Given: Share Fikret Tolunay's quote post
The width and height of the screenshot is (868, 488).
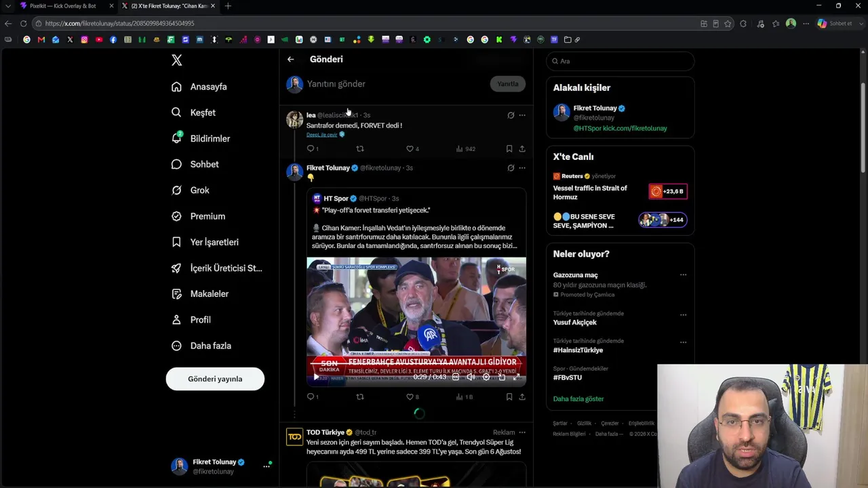Looking at the screenshot, I should pyautogui.click(x=522, y=396).
